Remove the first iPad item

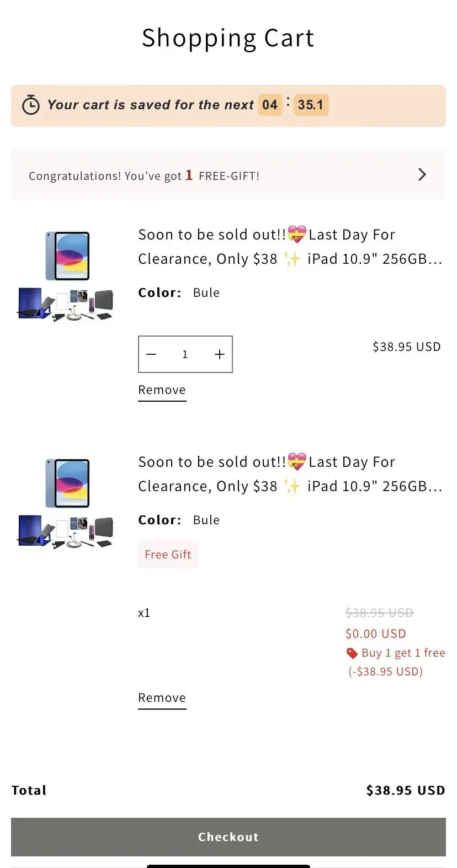click(x=162, y=391)
